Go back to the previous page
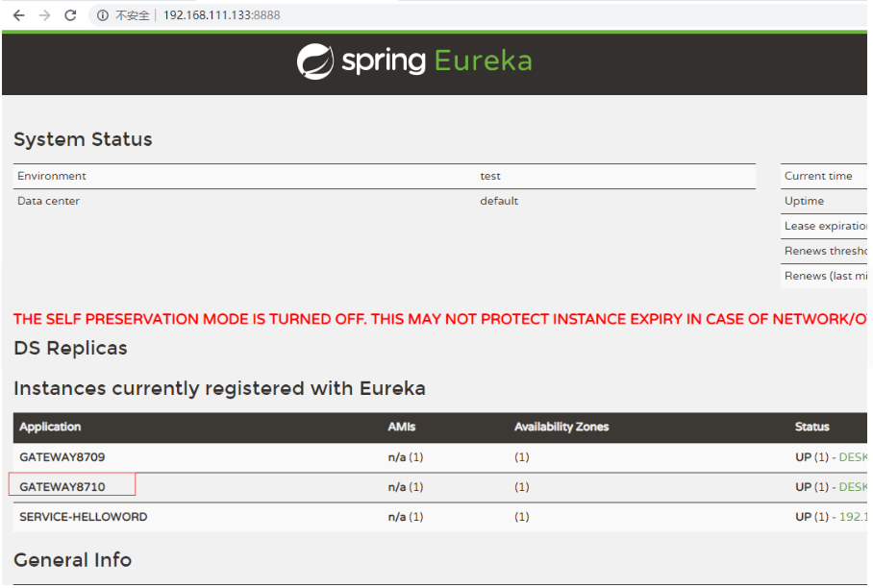The width and height of the screenshot is (873, 588). click(18, 15)
